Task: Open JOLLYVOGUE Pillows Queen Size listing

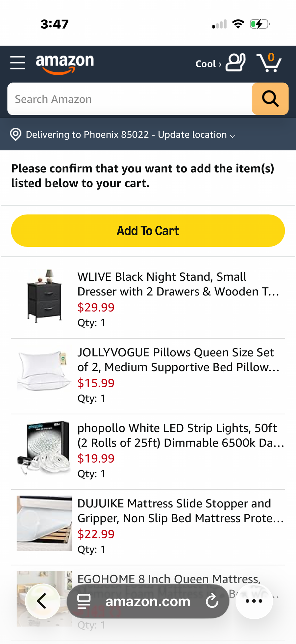Action: [178, 360]
